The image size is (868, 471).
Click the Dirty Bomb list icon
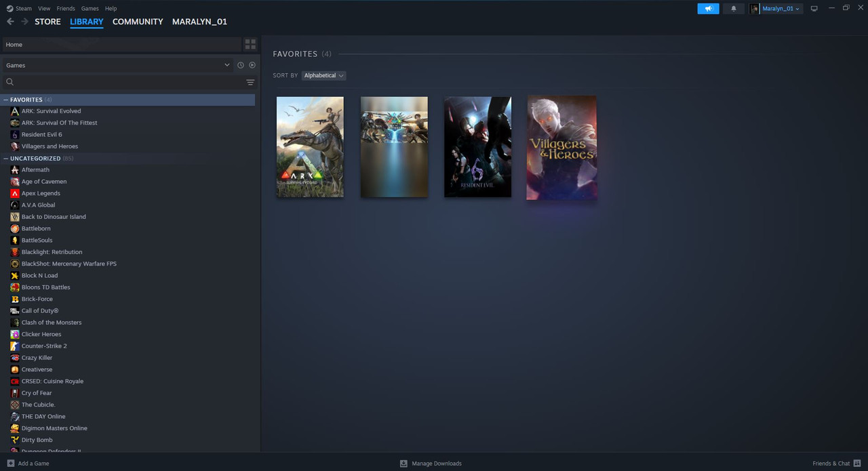(x=15, y=440)
